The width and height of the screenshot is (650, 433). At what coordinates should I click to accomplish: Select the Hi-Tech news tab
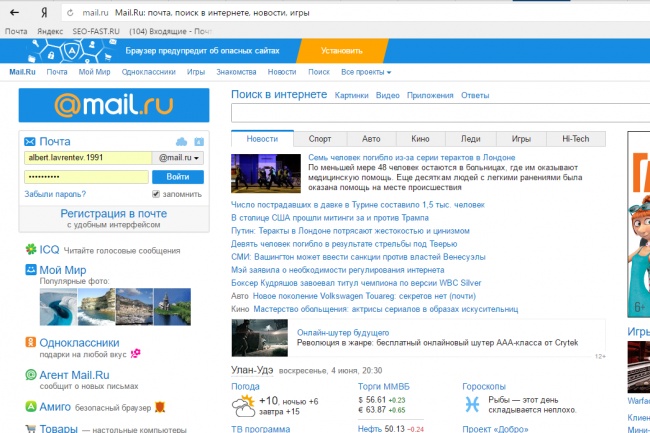point(575,139)
